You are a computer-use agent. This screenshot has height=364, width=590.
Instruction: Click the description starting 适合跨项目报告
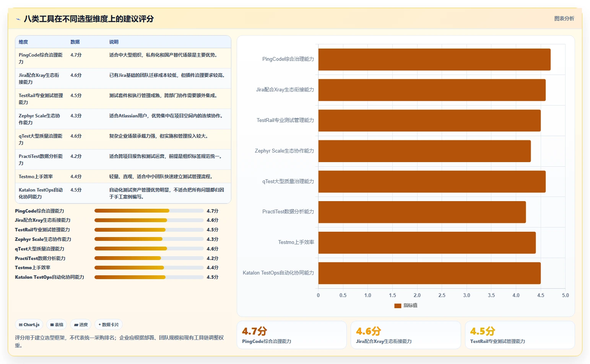pos(167,156)
